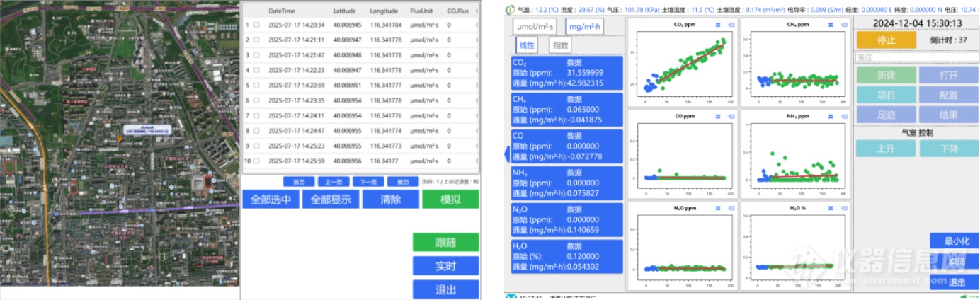Click the 退出 button below 实时
Screen dimensions: 980x300
pos(446,289)
